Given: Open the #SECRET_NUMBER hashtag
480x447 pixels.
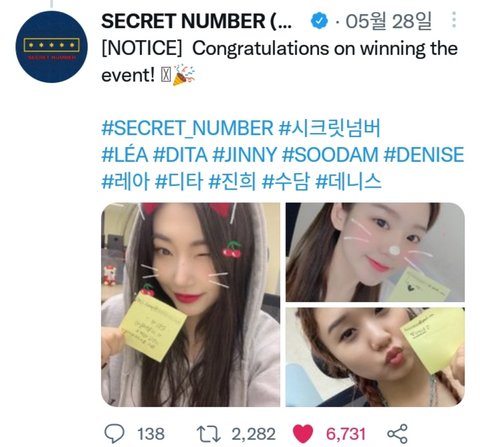Looking at the screenshot, I should (x=187, y=128).
